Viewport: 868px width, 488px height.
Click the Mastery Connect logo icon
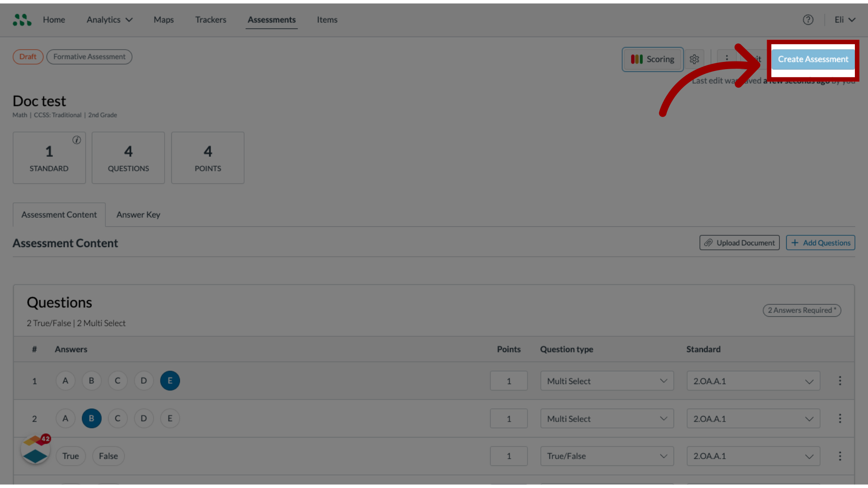click(22, 20)
